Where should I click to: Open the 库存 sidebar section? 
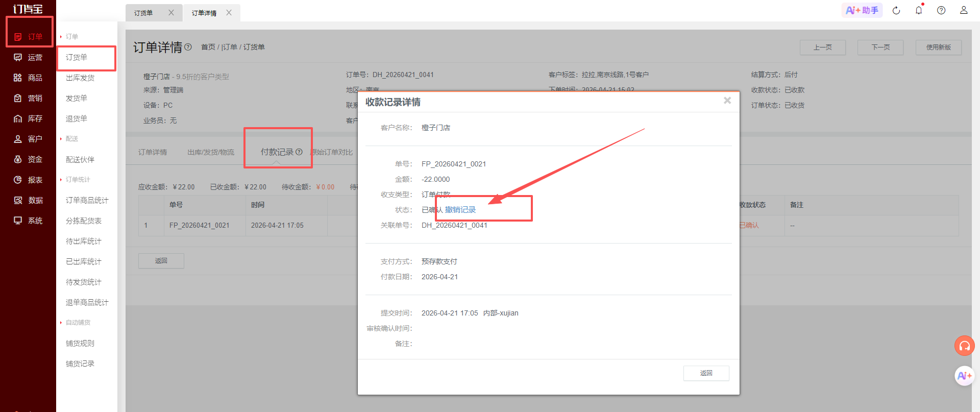tap(28, 118)
